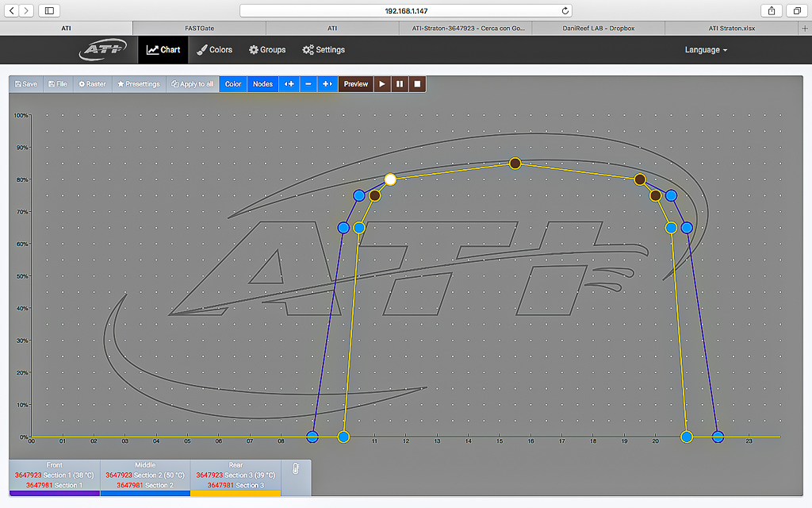812x508 pixels.
Task: Open the Settings section
Action: click(x=324, y=50)
